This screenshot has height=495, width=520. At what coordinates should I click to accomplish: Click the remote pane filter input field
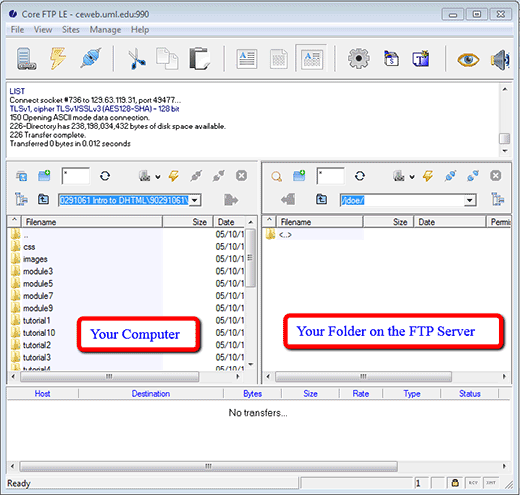point(330,176)
